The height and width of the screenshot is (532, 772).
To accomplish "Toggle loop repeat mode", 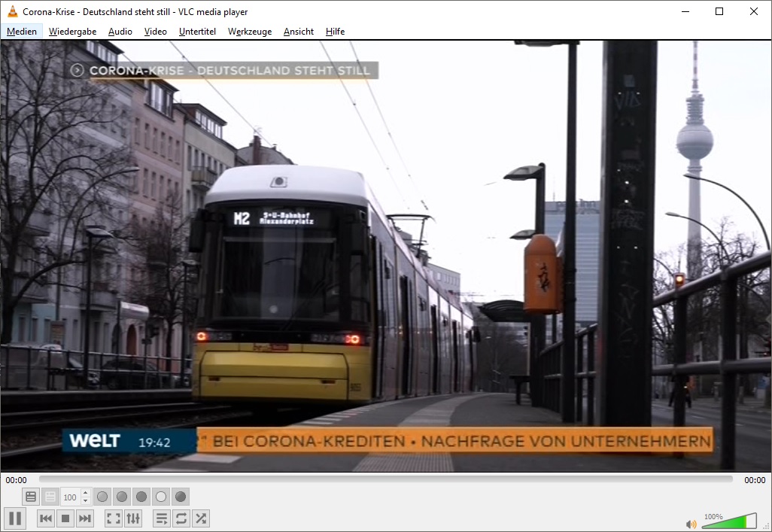I will [181, 518].
